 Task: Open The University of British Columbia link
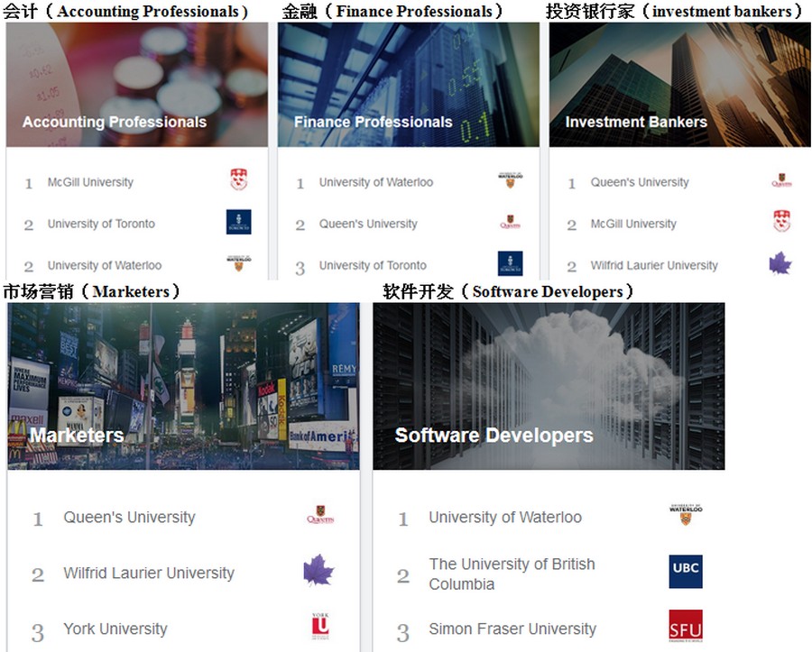(x=512, y=574)
